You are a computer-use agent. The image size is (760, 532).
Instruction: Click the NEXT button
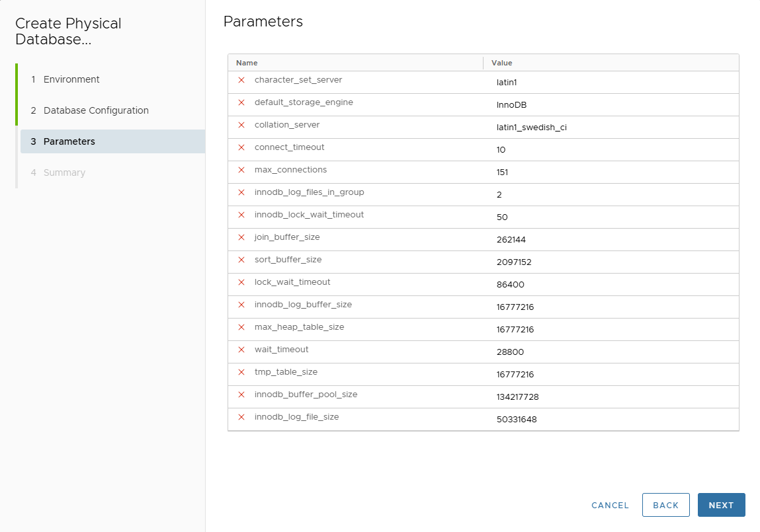click(x=721, y=504)
